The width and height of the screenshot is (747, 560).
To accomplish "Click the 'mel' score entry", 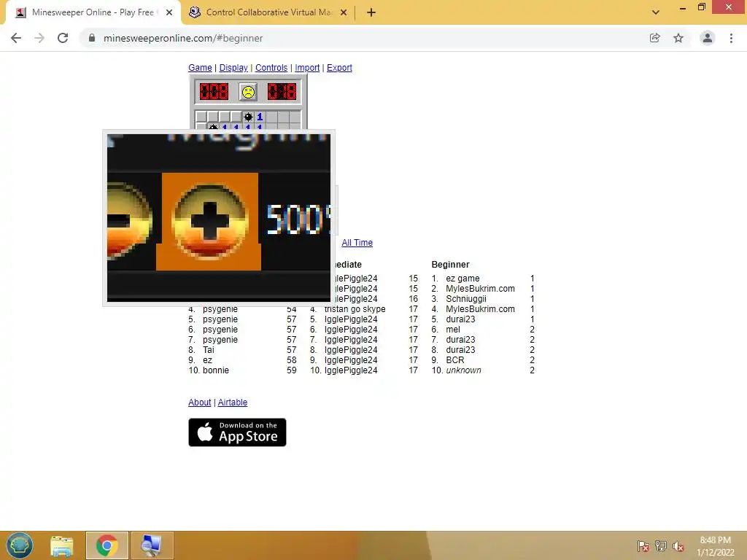I will click(x=453, y=330).
